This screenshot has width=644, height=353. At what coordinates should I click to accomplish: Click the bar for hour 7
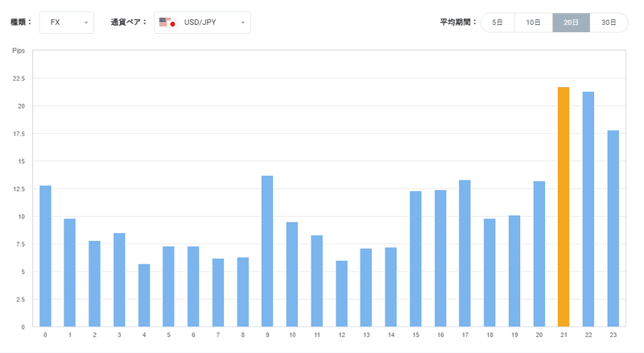(218, 293)
